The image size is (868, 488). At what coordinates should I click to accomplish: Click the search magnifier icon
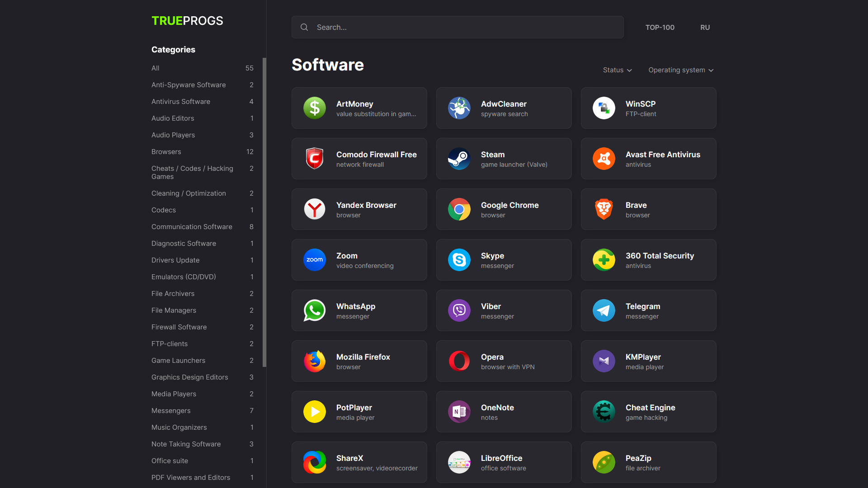304,27
